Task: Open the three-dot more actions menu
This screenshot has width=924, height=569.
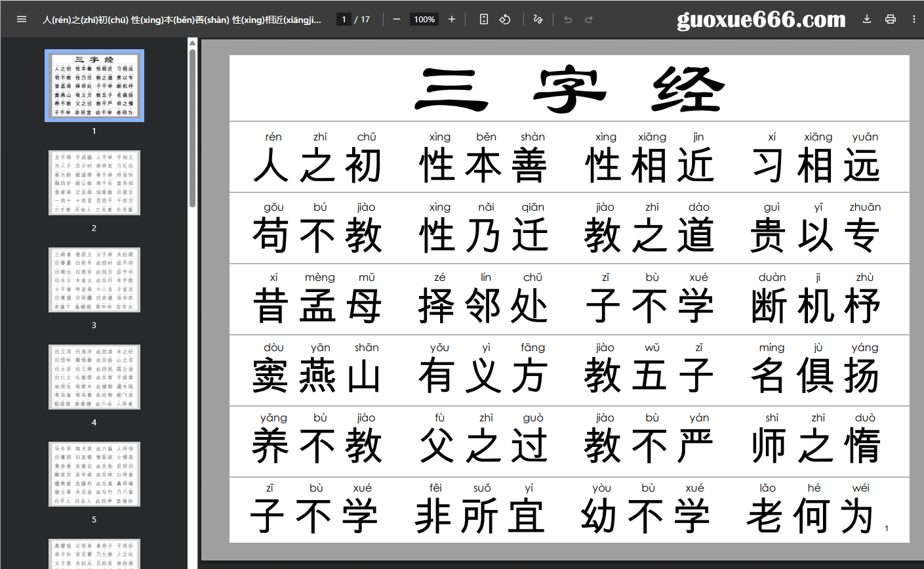Action: point(914,19)
